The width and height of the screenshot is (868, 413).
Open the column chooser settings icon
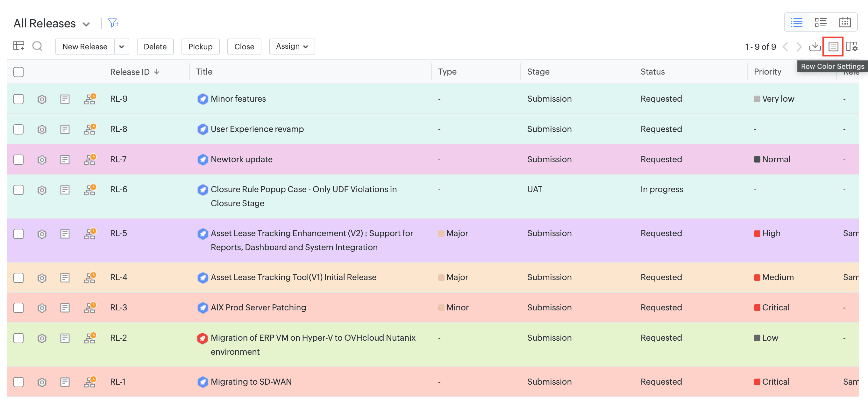[x=851, y=47]
